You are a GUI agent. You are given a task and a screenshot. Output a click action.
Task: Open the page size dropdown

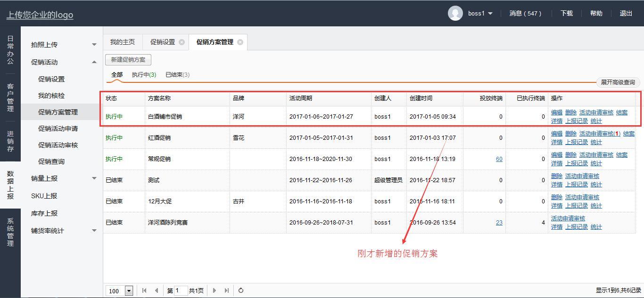click(x=129, y=291)
